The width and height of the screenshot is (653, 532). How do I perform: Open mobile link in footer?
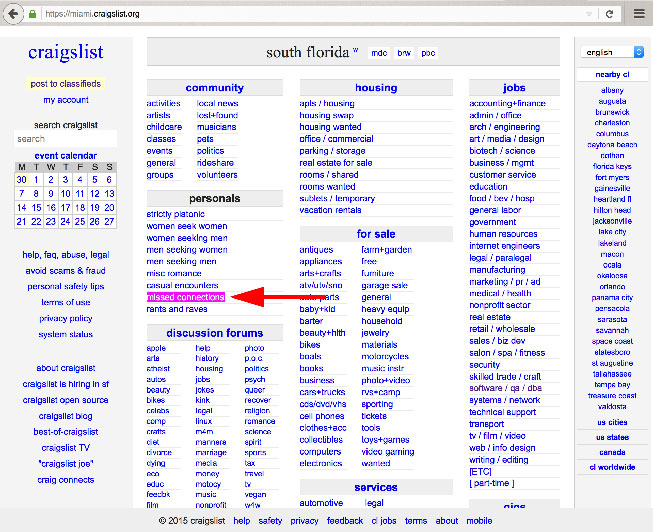point(479,521)
